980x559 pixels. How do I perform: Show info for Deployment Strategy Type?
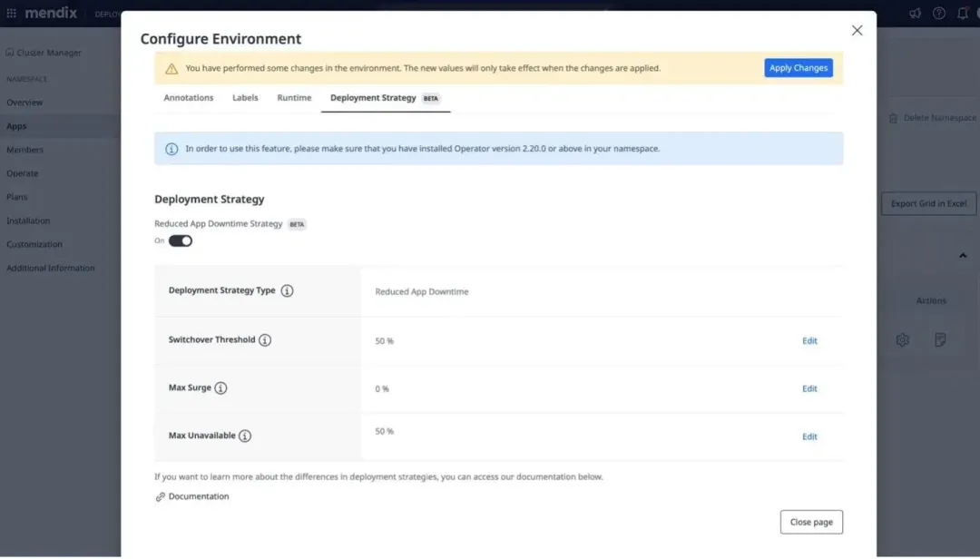tap(287, 290)
